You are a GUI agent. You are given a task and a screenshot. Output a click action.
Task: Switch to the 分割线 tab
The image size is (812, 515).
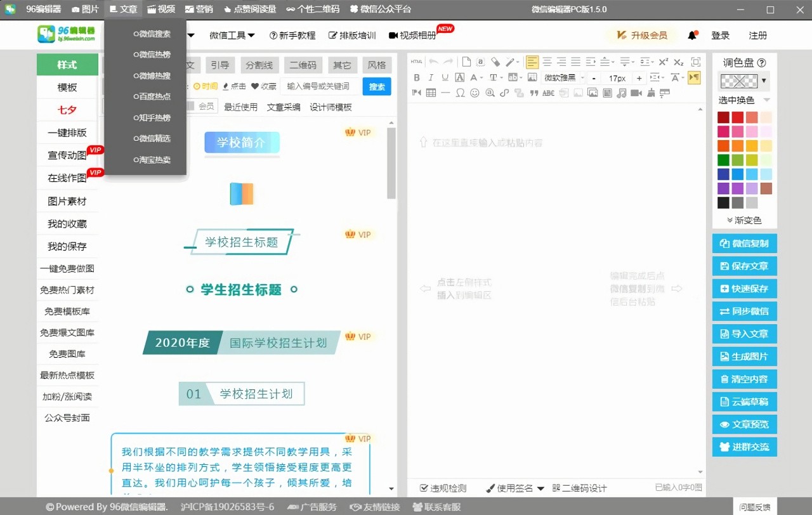coord(259,65)
